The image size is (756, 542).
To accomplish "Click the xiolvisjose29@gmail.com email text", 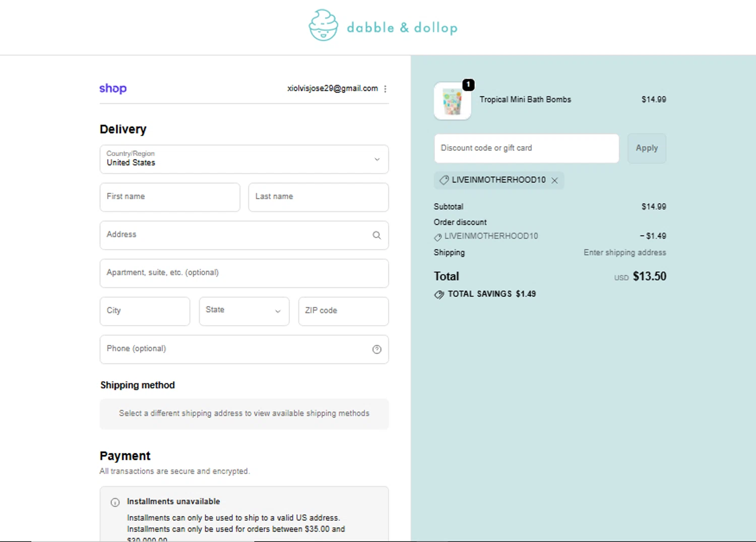I will 333,88.
